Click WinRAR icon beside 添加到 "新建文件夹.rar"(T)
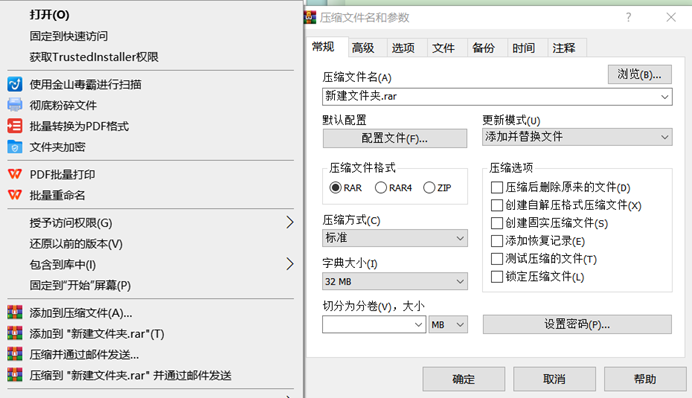This screenshot has width=692, height=398. point(15,333)
